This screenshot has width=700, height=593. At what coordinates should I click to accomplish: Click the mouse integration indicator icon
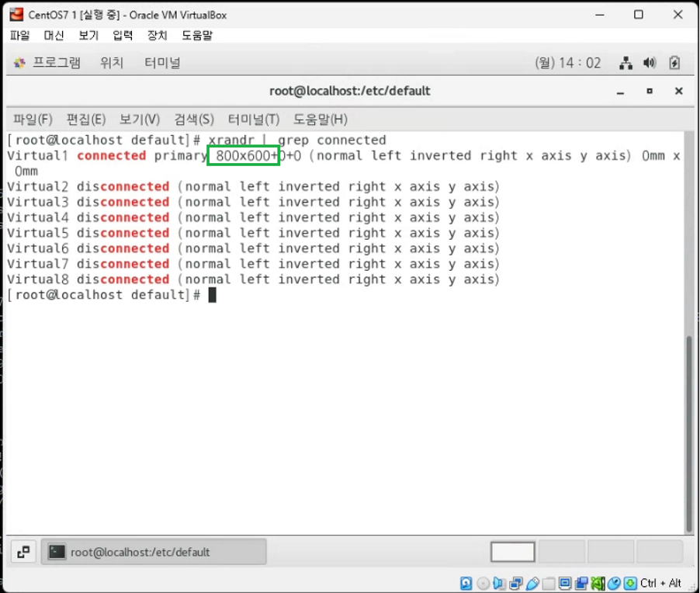(615, 583)
